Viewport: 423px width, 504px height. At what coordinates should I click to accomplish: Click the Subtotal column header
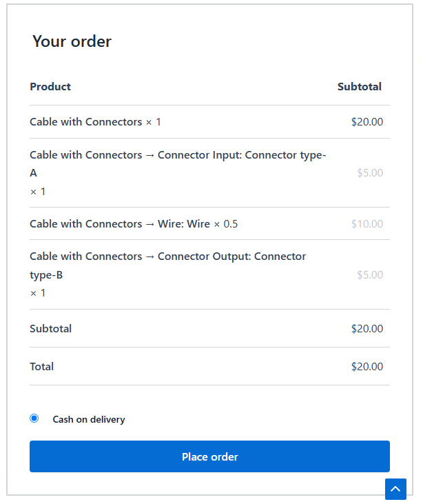click(x=359, y=87)
